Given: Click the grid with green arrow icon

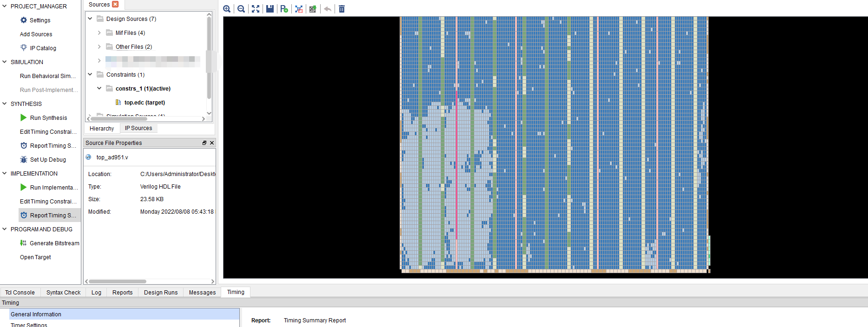Looking at the screenshot, I should pos(313,9).
